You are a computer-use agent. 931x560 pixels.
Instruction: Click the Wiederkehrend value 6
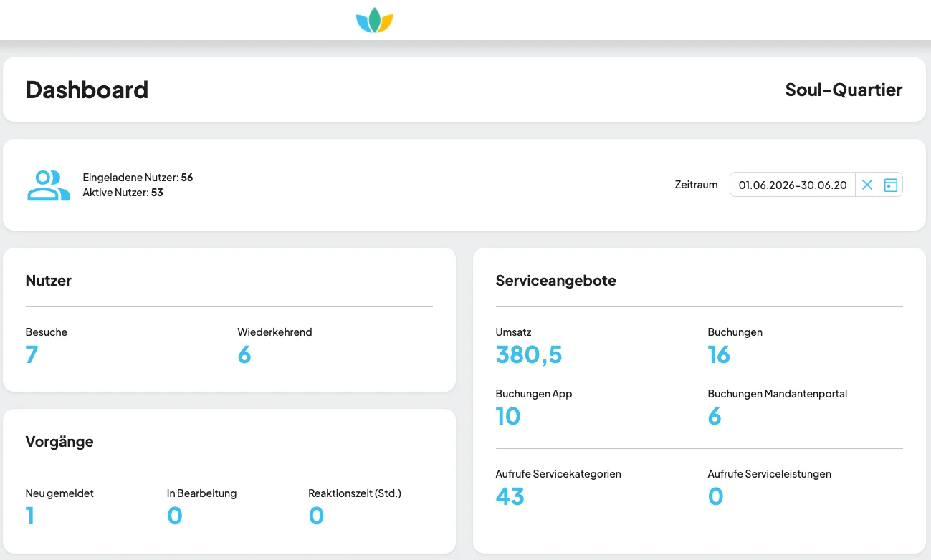click(x=244, y=354)
